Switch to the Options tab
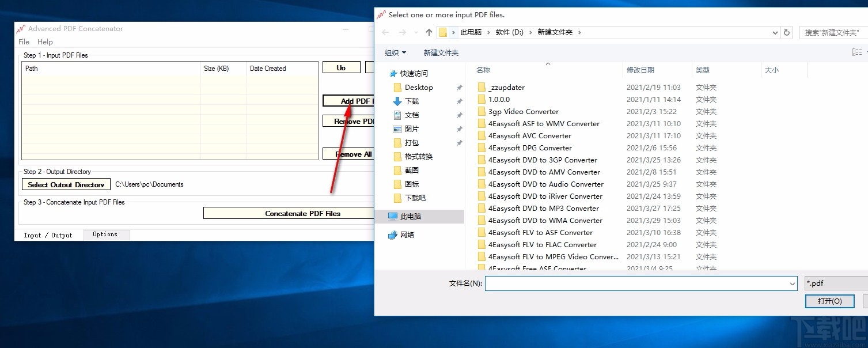Screen dimensions: 868x348 pos(106,234)
